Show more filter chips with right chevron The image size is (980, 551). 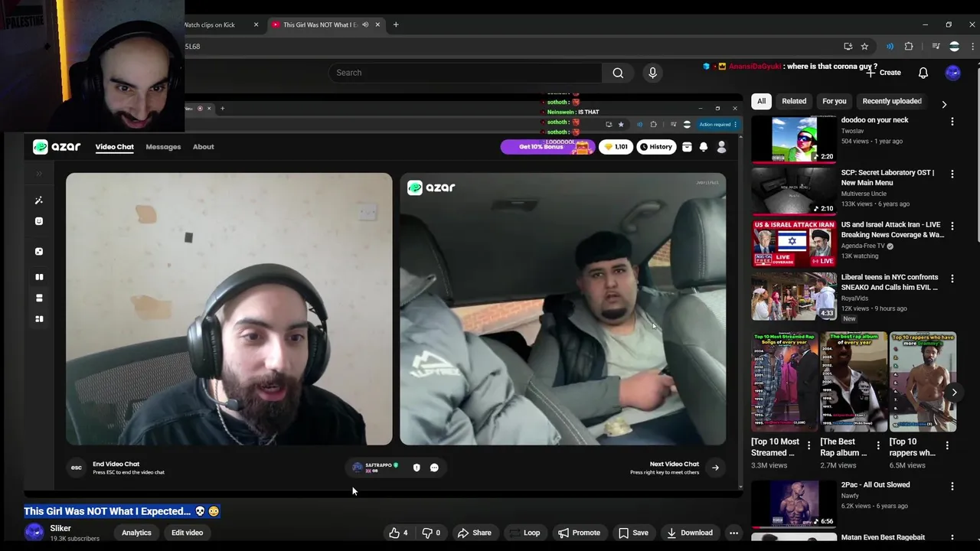944,104
